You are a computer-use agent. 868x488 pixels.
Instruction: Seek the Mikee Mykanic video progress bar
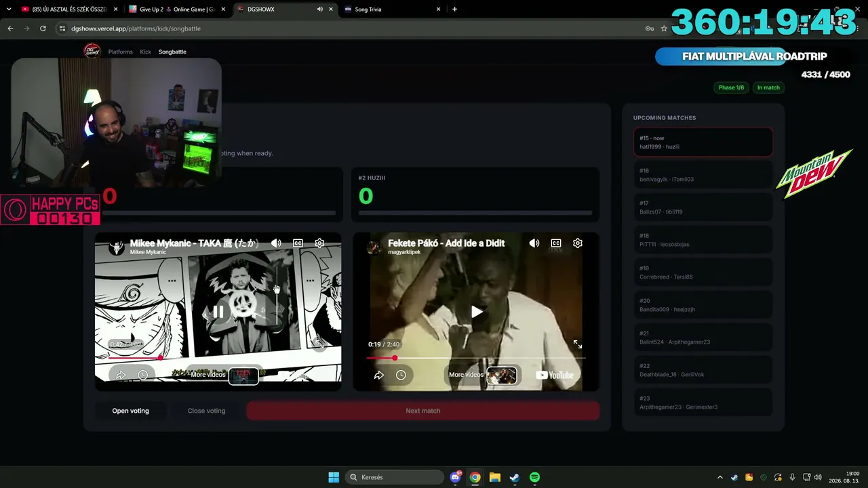(218, 358)
